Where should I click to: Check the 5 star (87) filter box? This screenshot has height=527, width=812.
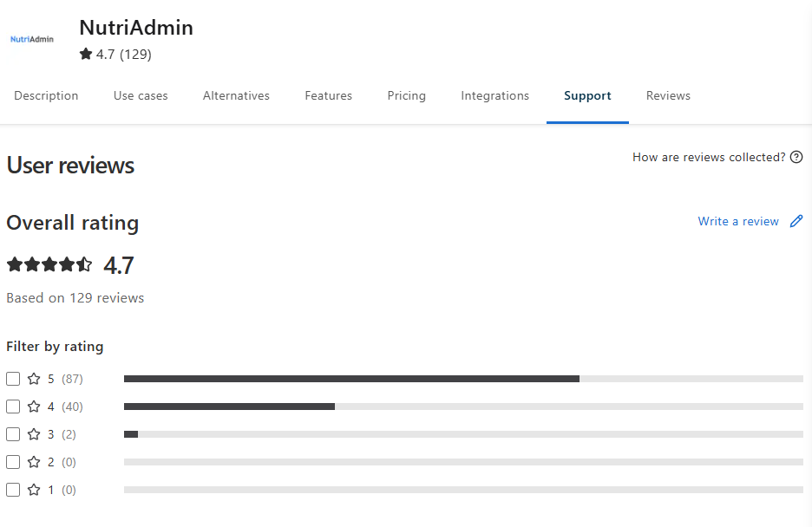tap(13, 379)
